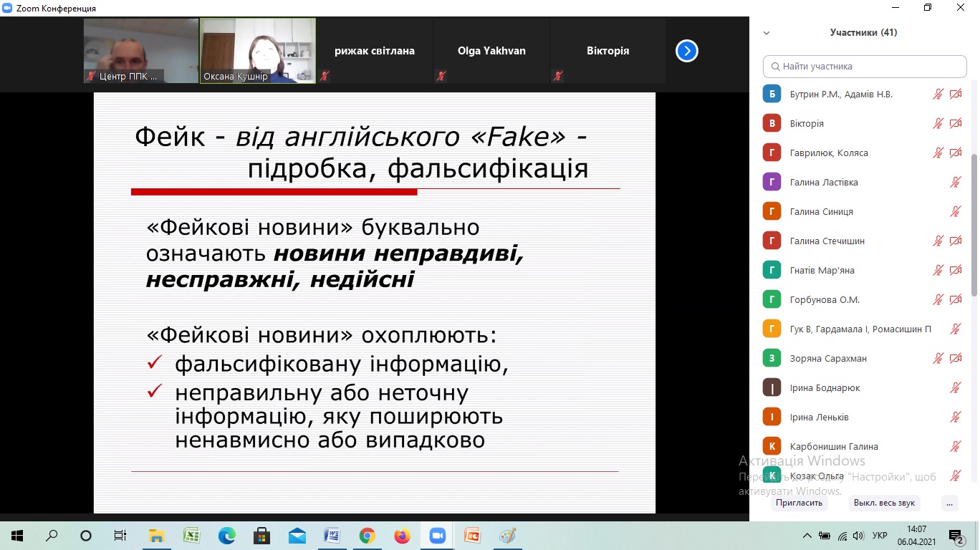This screenshot has height=550, width=980.
Task: Click the green З avatar of Зоряна Сарахман
Action: pos(772,358)
